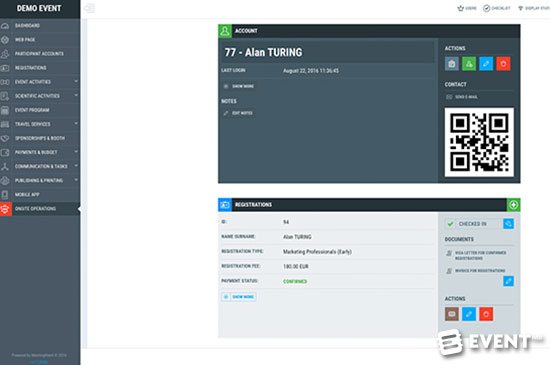
Task: Click the red Onsite Operations icon
Action: 6,209
